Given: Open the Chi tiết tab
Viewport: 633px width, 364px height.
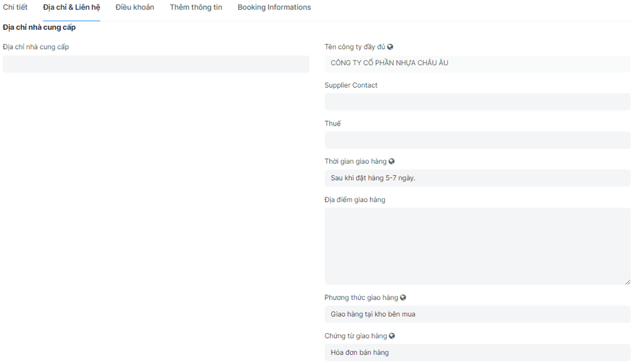Looking at the screenshot, I should (15, 7).
